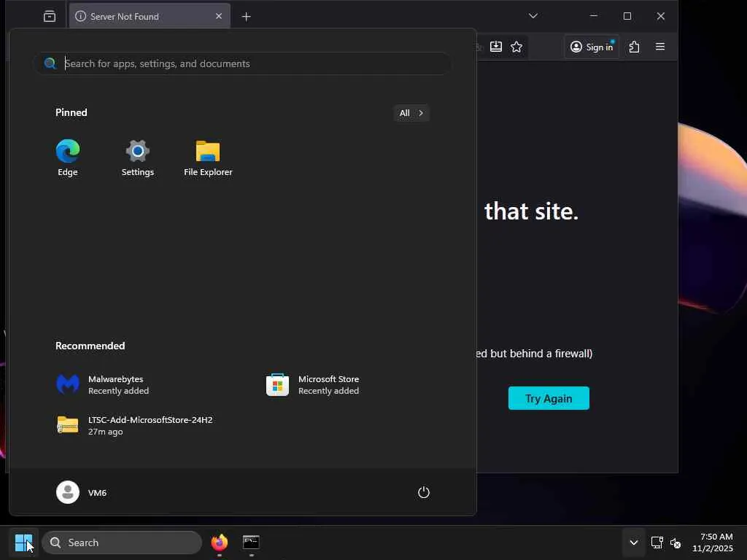Screen dimensions: 747x560
Task: Open the terminal icon on the taskbar
Action: pos(251,542)
